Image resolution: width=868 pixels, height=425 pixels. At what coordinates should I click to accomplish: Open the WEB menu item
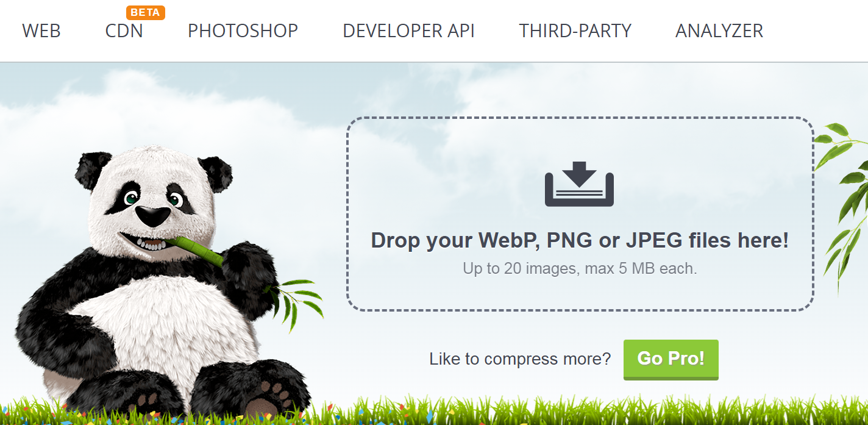tap(41, 31)
